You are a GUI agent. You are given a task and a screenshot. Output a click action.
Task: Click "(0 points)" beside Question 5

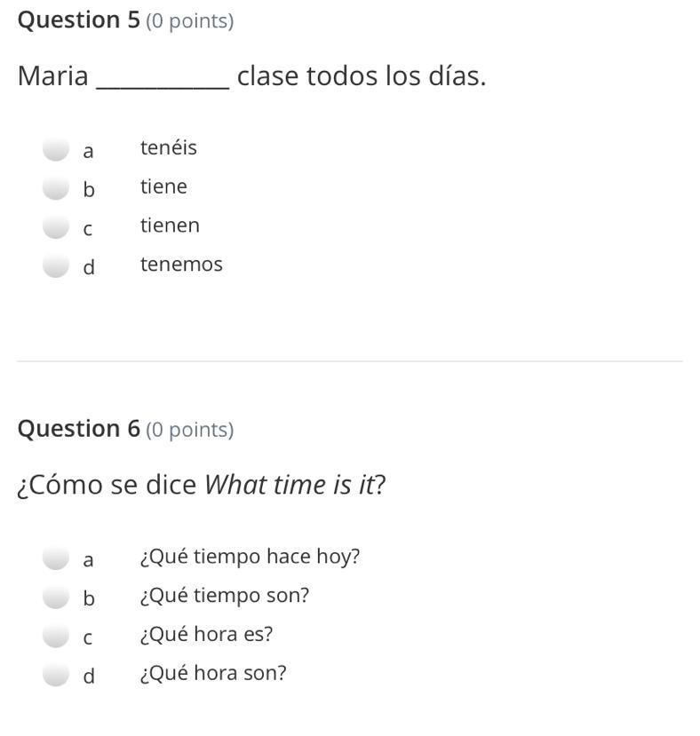(x=189, y=21)
